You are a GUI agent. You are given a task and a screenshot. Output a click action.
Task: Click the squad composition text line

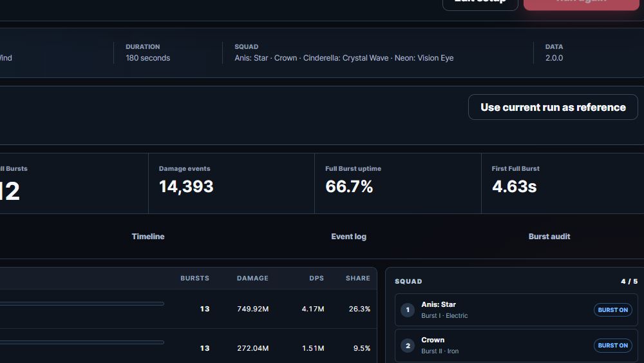tap(344, 58)
